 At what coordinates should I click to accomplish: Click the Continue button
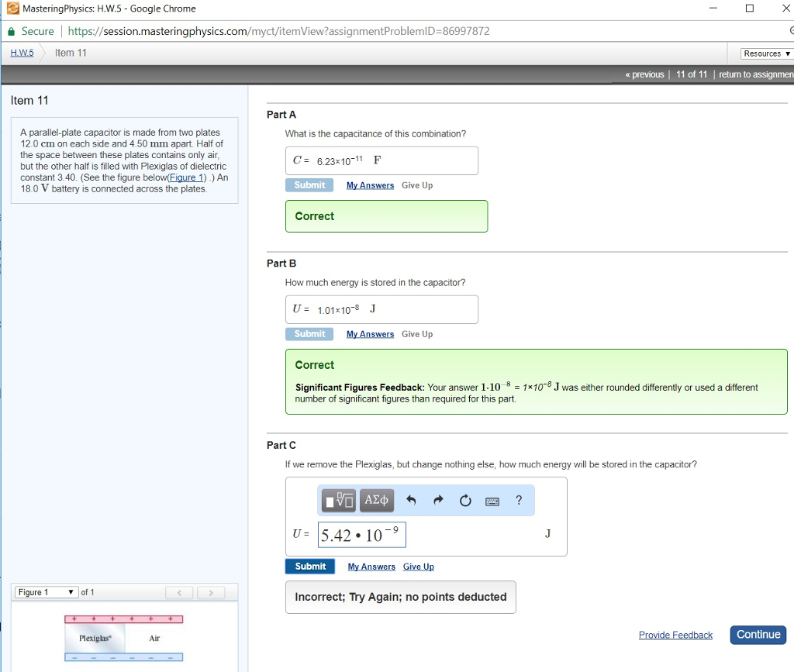[758, 635]
